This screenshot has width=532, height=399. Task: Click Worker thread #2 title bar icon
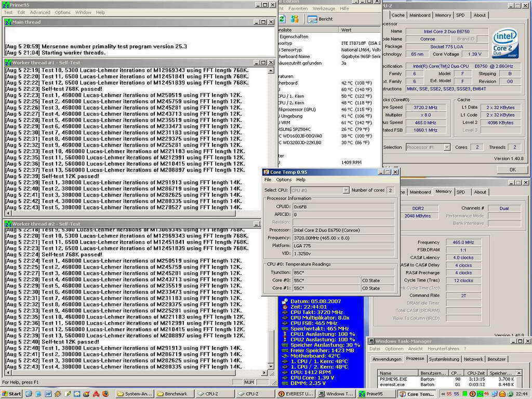click(8, 224)
